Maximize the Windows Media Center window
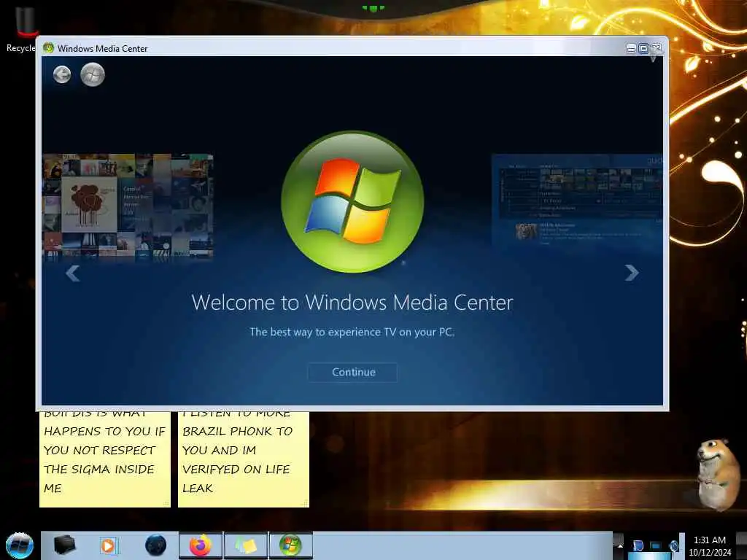Viewport: 747px width, 560px height. point(643,49)
